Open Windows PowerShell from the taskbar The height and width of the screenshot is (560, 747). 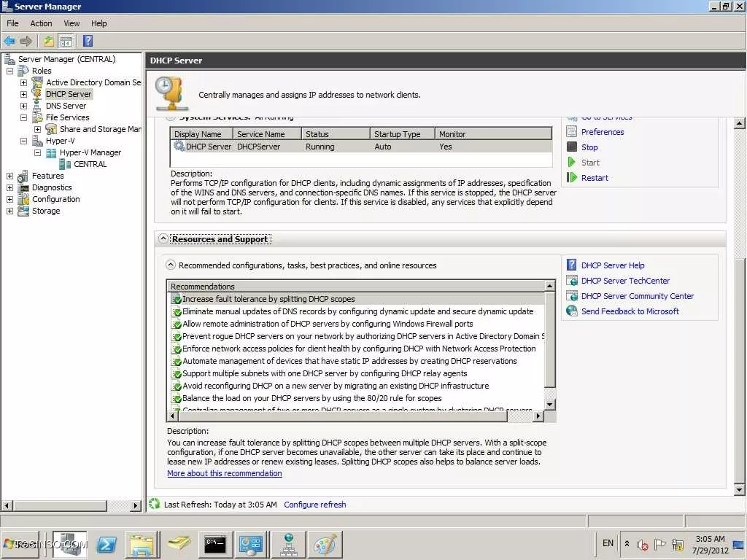[x=107, y=545]
